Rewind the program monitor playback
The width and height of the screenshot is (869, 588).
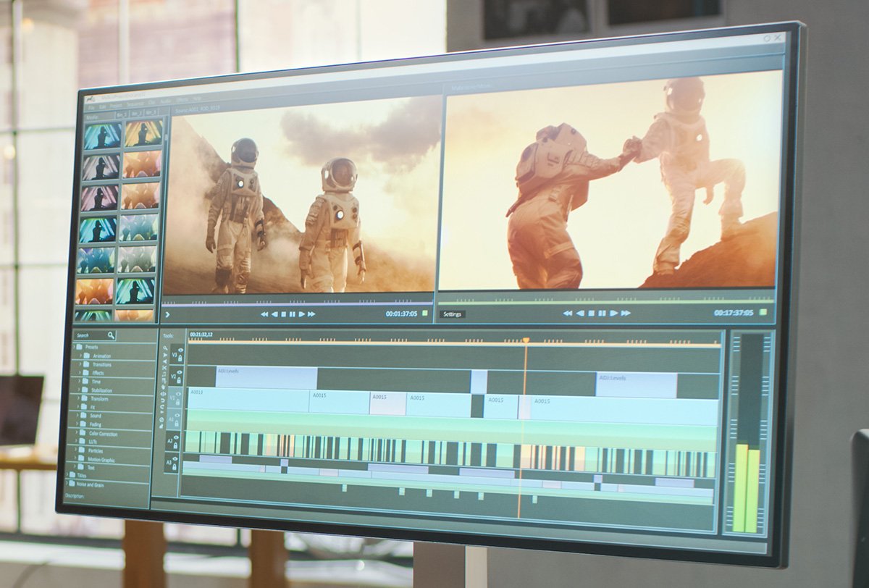(568, 313)
